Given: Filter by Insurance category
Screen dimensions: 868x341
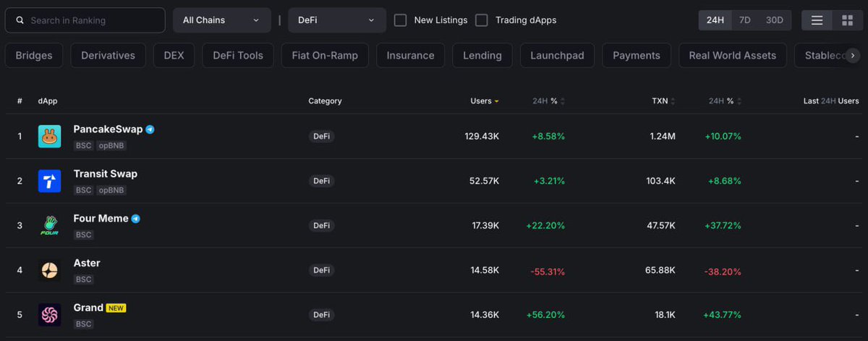Looking at the screenshot, I should pos(410,55).
